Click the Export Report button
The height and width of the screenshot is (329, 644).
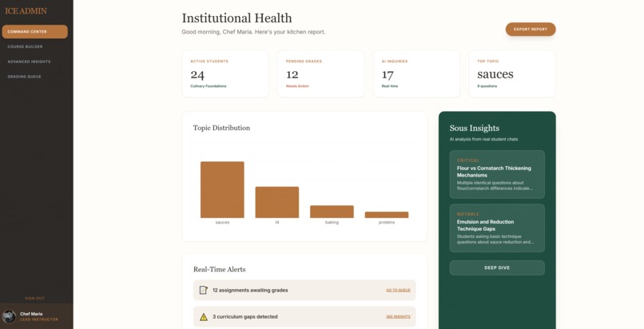(x=531, y=29)
